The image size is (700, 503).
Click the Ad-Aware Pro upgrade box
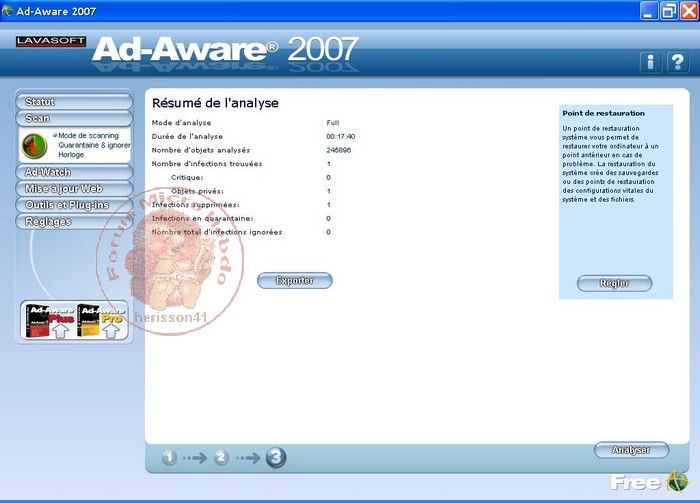100,320
